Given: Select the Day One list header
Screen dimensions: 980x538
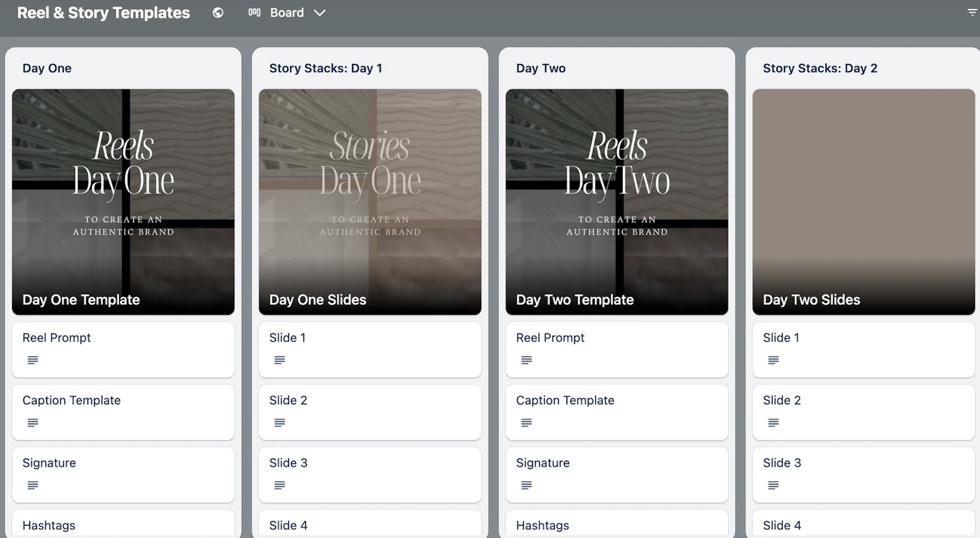Looking at the screenshot, I should [47, 68].
